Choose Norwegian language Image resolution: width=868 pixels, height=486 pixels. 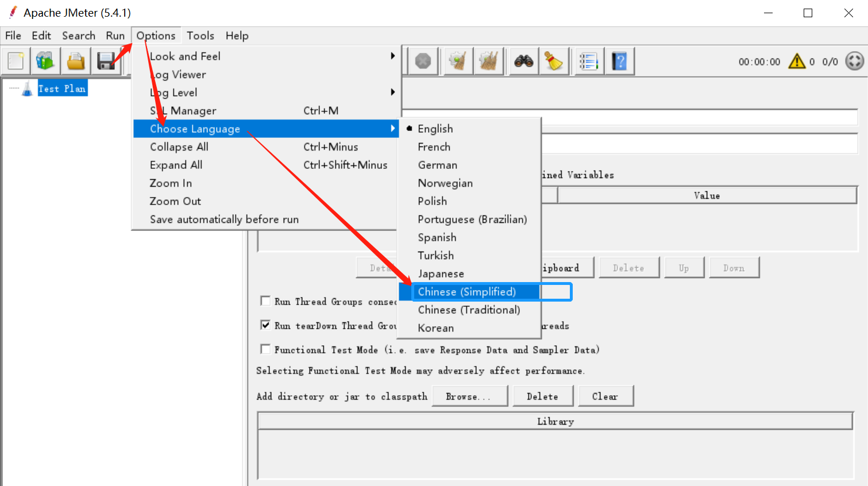470,183
